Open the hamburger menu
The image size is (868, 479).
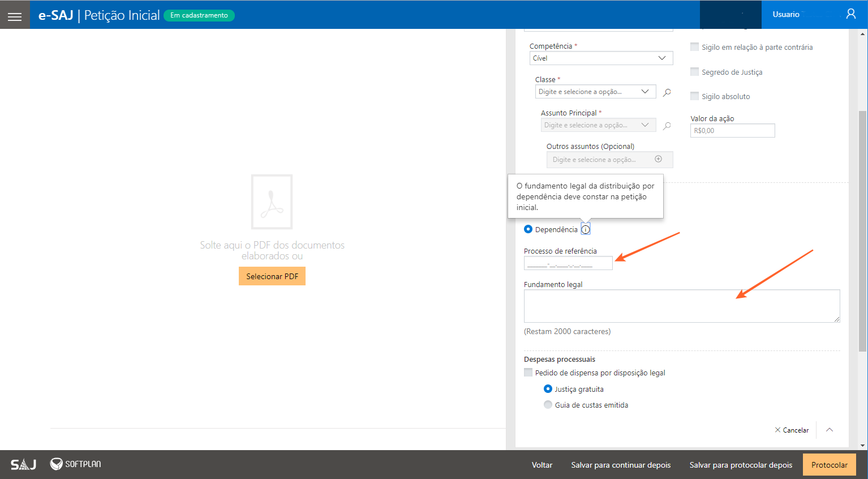pos(15,16)
